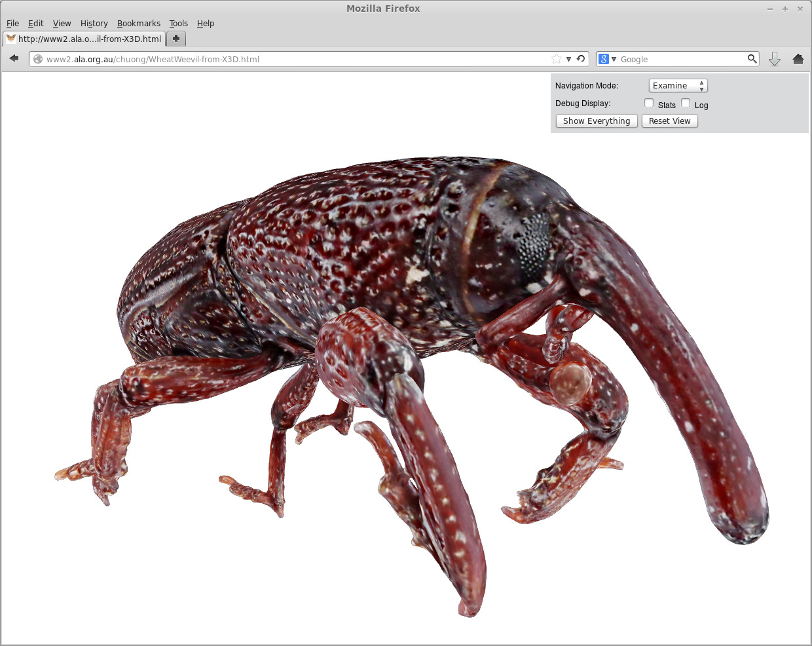
Task: Open the Navigation Mode Examine dropdown
Action: (678, 86)
